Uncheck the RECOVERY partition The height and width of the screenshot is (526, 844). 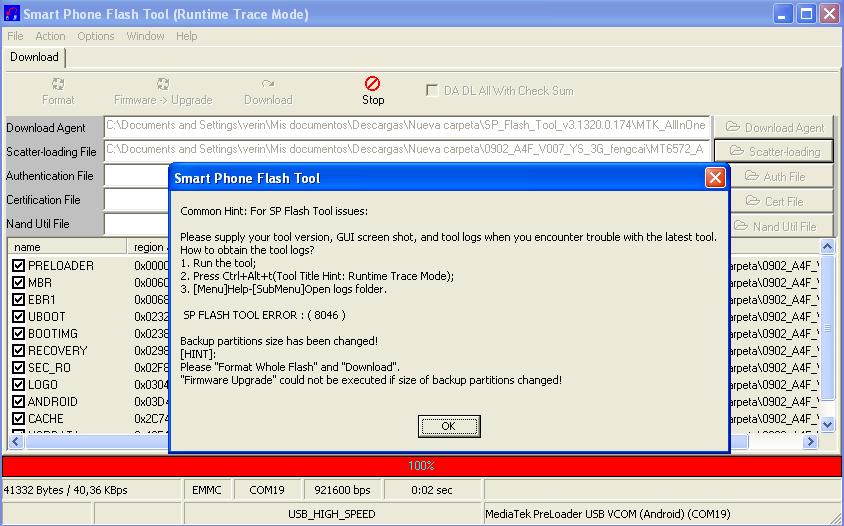coord(19,350)
